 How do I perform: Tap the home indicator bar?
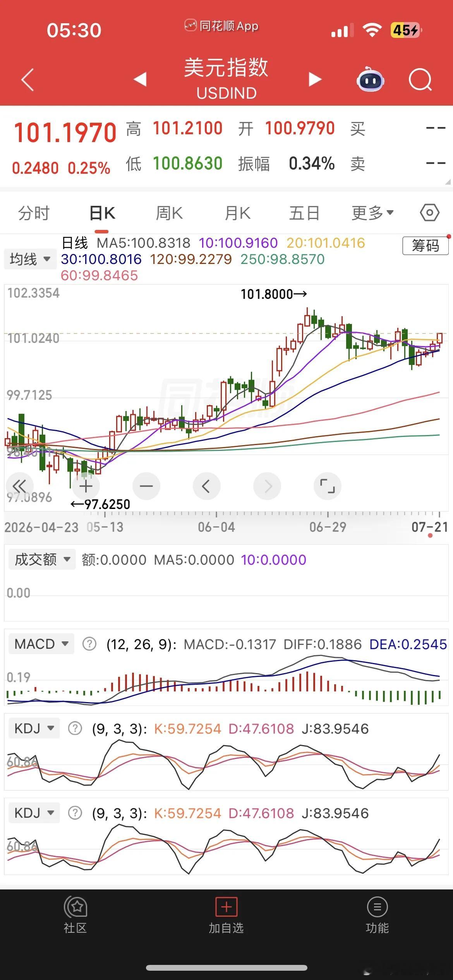point(226,968)
